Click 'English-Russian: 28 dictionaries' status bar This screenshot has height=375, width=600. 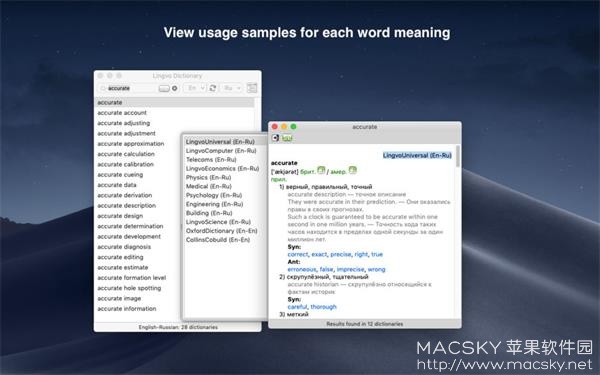click(x=178, y=327)
